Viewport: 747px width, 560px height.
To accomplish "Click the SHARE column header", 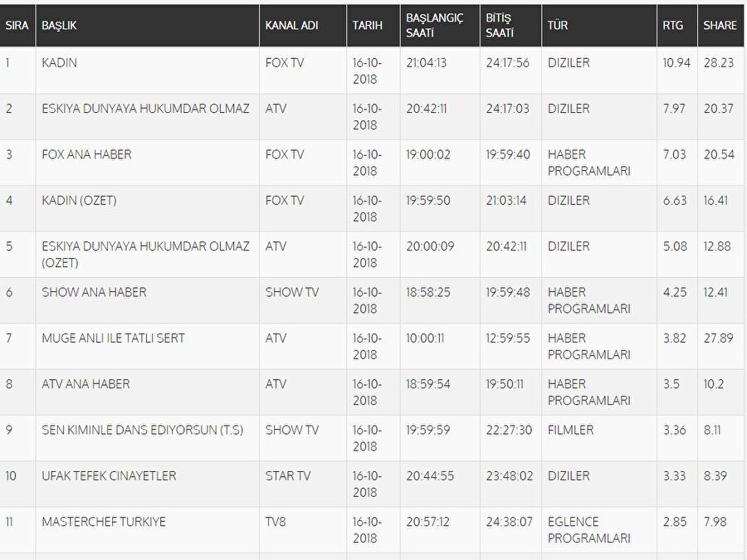I will point(720,26).
